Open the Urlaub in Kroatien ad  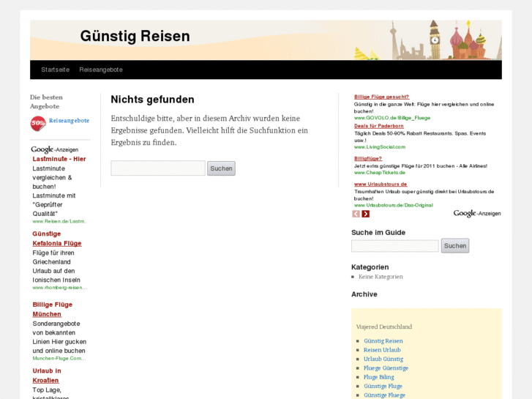click(47, 376)
